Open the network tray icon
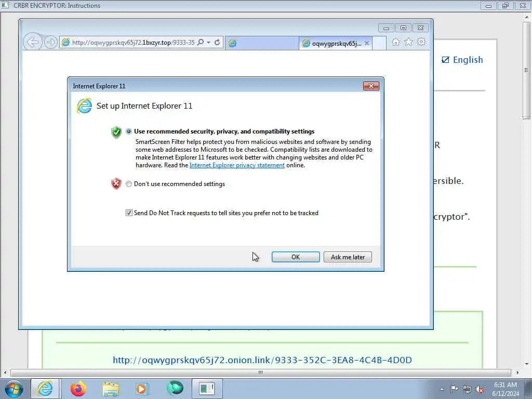The image size is (532, 399). click(x=467, y=389)
